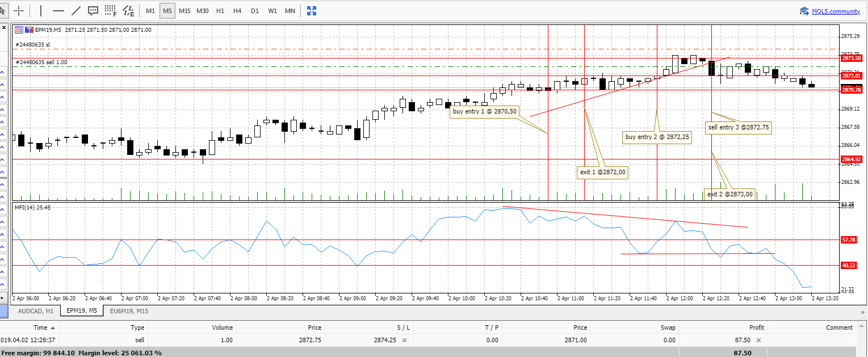Click the 'exit 2 @2873,00' label
Screen dimensions: 868x357
729,195
